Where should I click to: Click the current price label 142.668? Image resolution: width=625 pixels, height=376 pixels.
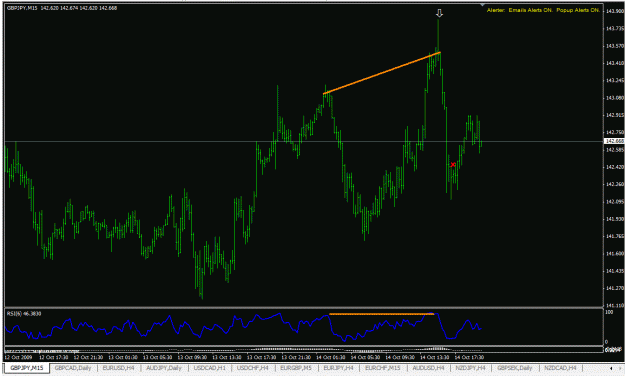point(614,141)
